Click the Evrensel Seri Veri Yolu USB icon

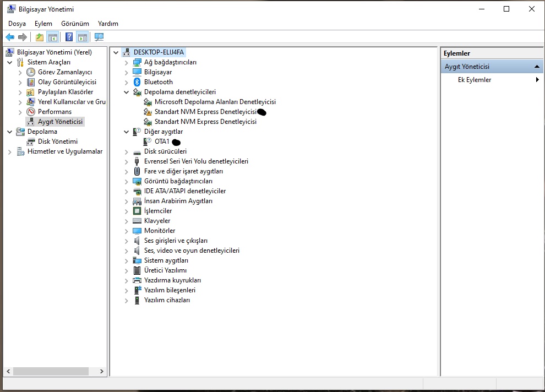[x=137, y=161]
